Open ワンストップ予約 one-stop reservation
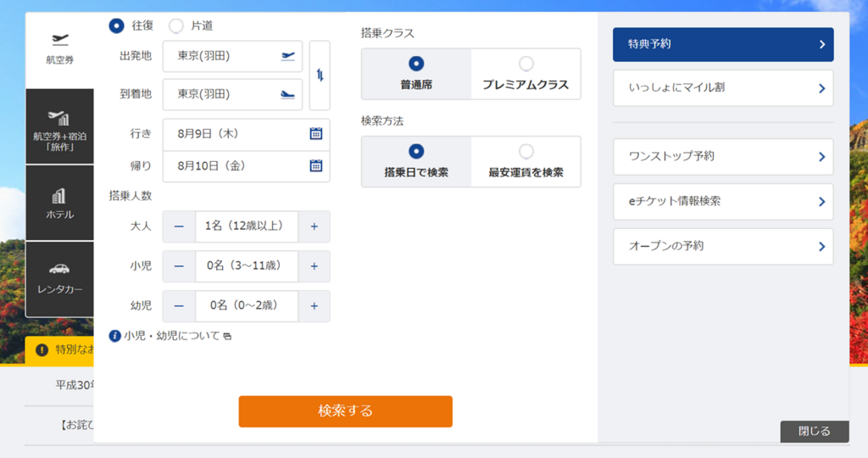The height and width of the screenshot is (458, 868). click(723, 157)
